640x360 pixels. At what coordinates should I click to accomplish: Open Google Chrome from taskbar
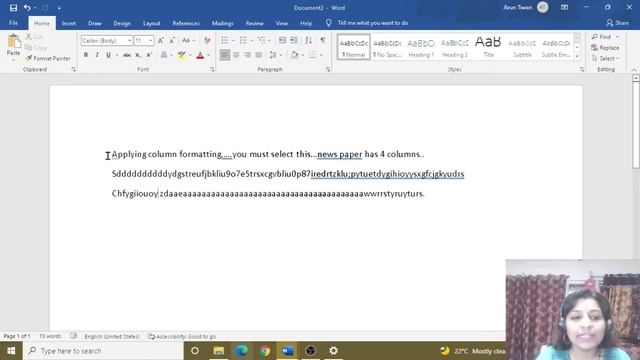tap(264, 351)
